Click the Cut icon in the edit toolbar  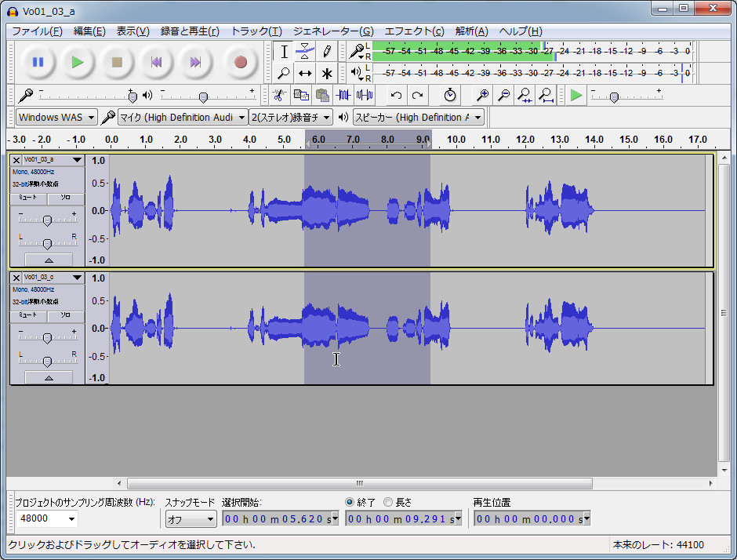coord(279,95)
